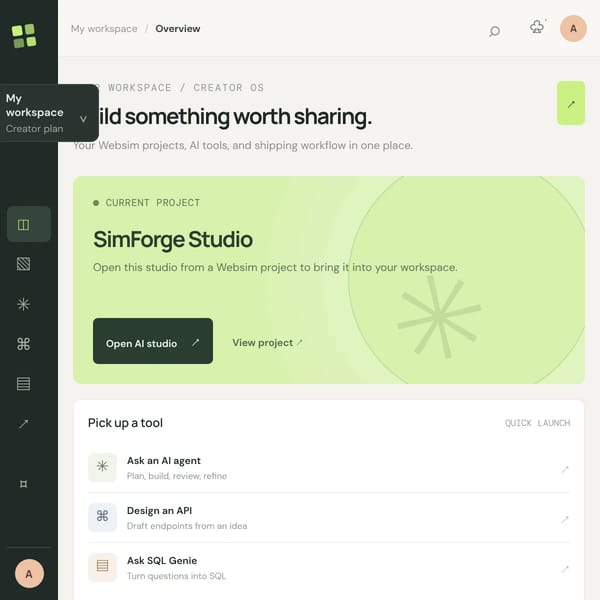Open the hatched square sidebar icon
Screen dimensions: 600x600
[23, 264]
